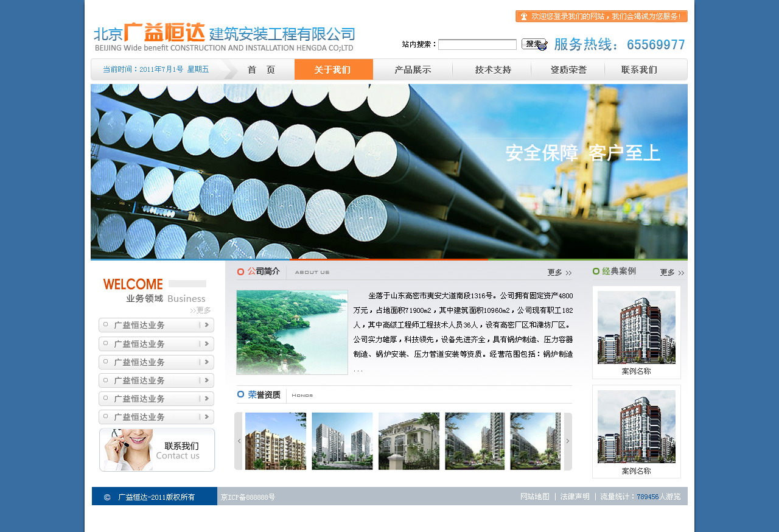Select 技术支持 menu item
Image resolution: width=779 pixels, height=532 pixels.
tap(493, 69)
